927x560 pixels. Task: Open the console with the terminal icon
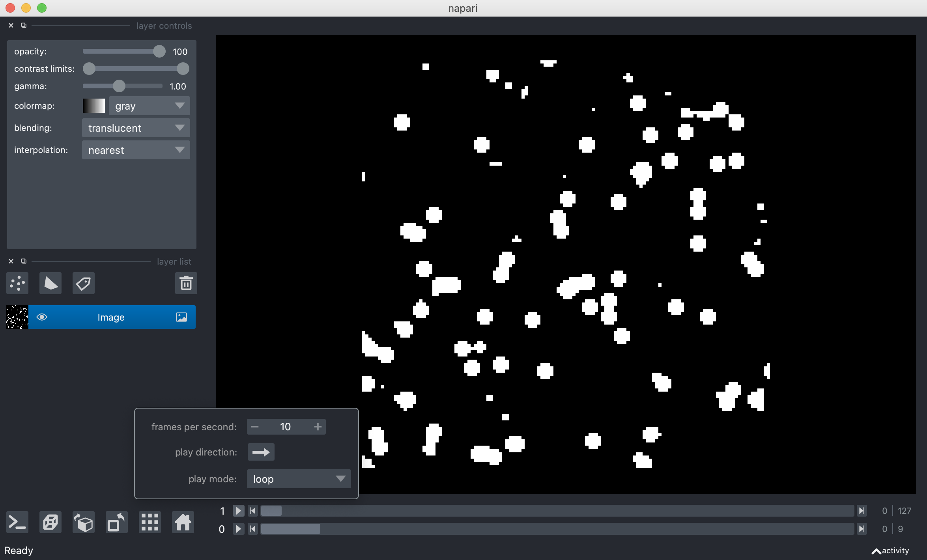coord(17,523)
